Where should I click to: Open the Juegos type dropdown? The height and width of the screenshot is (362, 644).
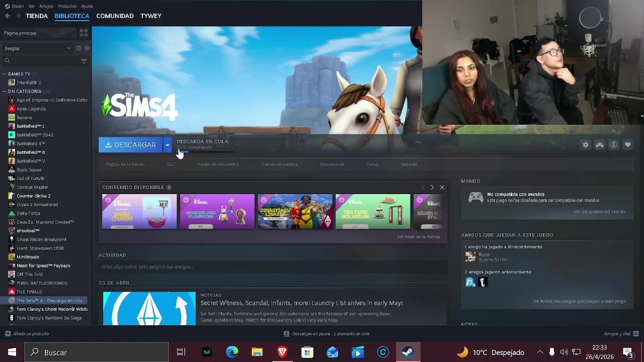point(38,48)
